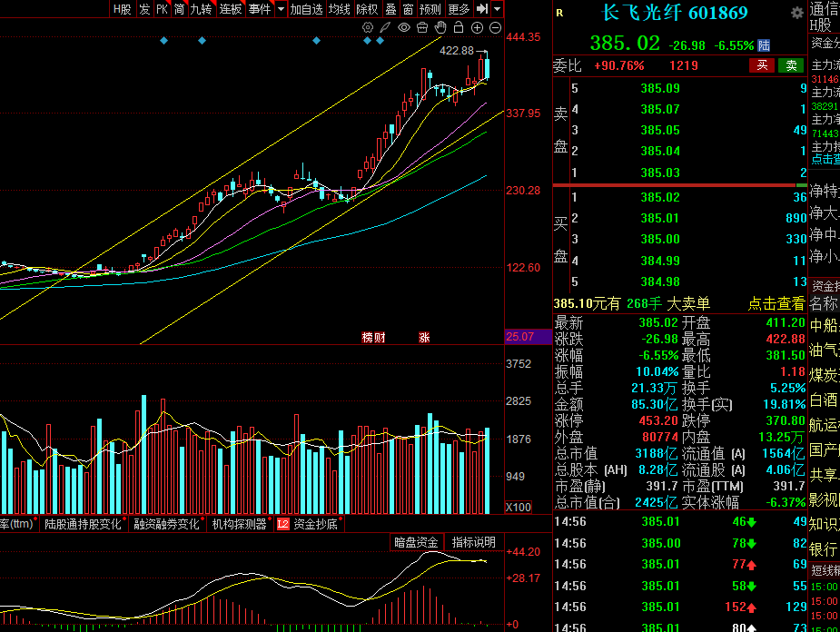This screenshot has width=840, height=632.
Task: Click the skip-to-end arrow toolbar icon
Action: pos(482,8)
